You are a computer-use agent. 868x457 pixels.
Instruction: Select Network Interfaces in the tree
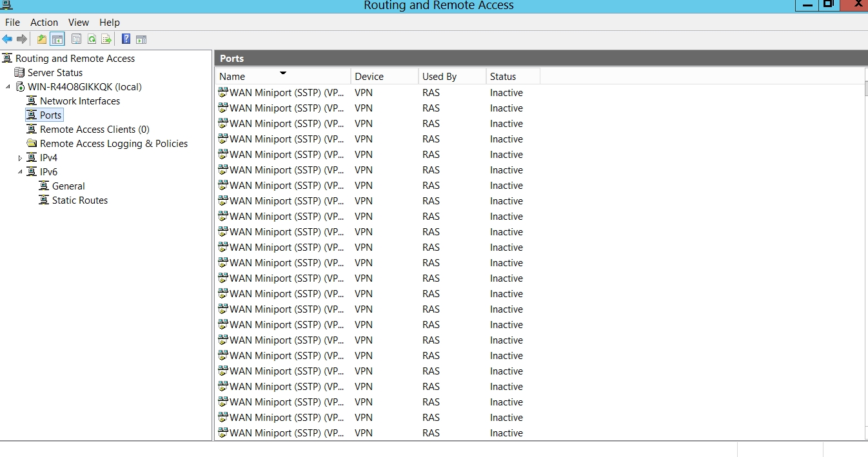[x=79, y=101]
